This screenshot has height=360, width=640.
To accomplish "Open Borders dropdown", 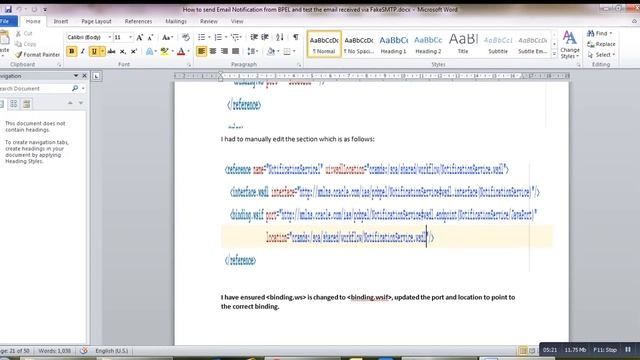I will click(x=294, y=51).
